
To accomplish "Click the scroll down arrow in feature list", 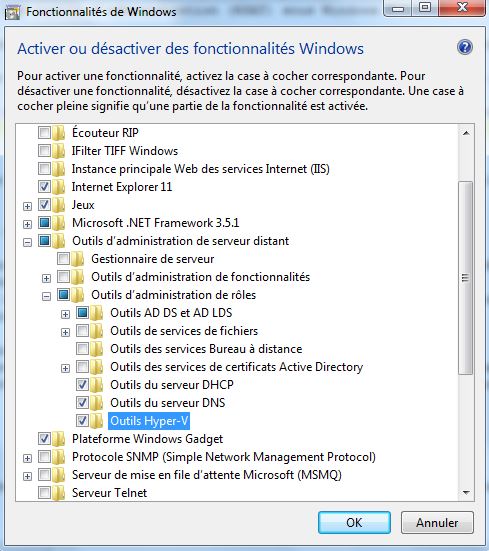I will (x=466, y=493).
